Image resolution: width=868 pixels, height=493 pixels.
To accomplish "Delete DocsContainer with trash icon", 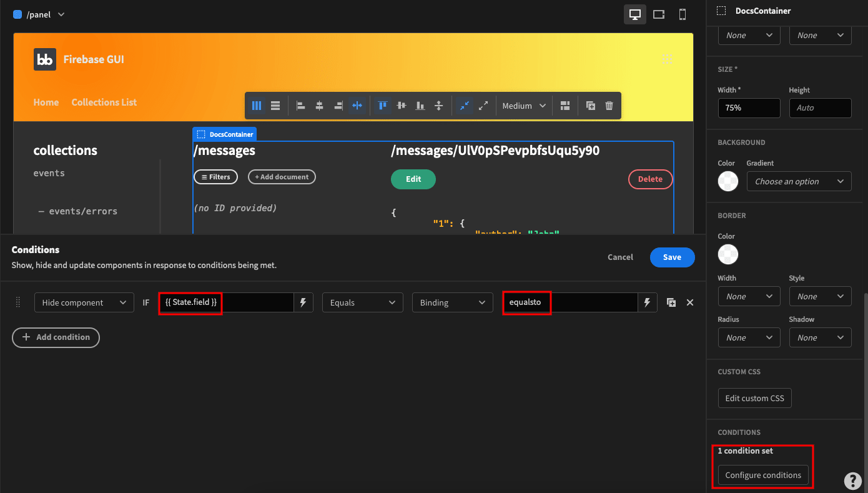I will (x=609, y=106).
